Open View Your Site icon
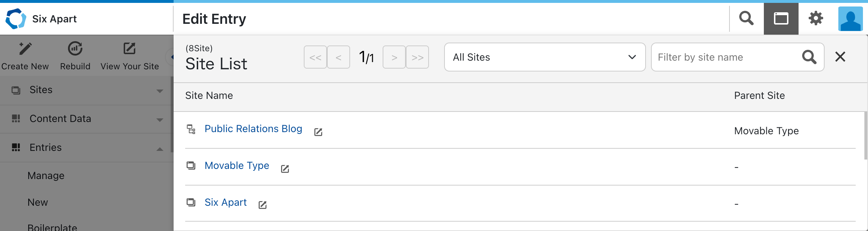Screen dimensions: 868x231 tap(129, 48)
